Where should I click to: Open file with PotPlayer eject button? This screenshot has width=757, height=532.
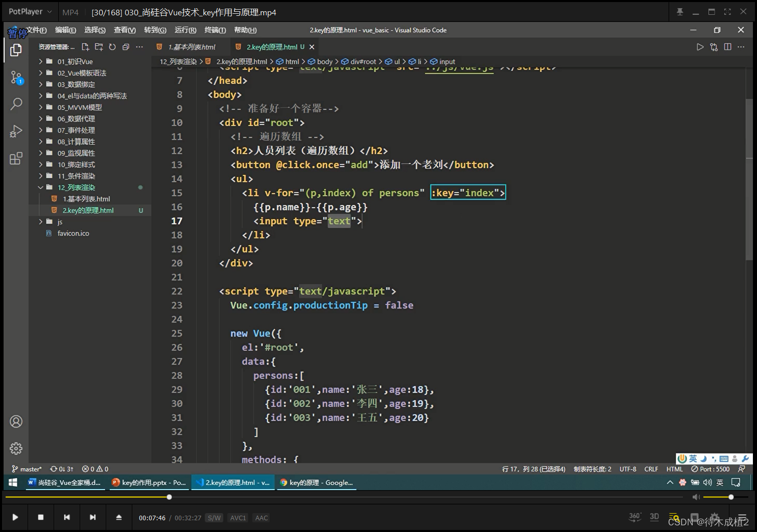point(119,517)
